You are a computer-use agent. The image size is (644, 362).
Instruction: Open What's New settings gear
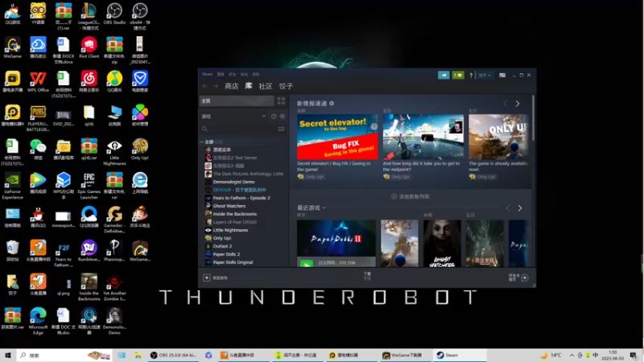332,104
